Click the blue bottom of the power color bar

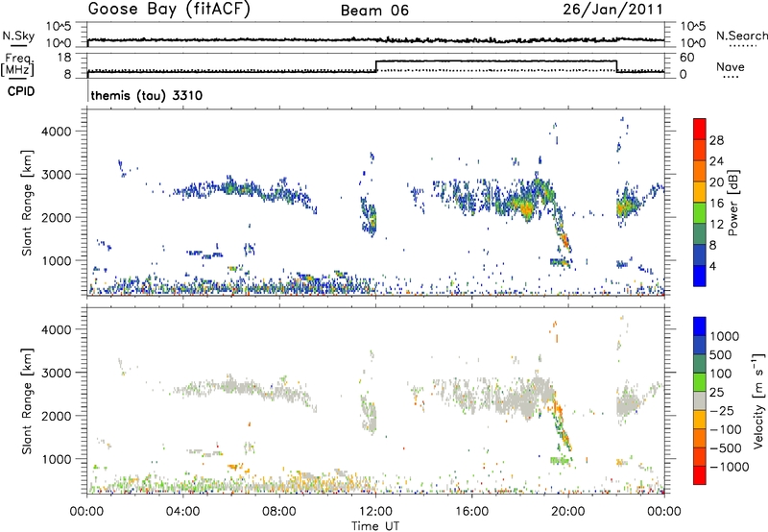(x=700, y=276)
